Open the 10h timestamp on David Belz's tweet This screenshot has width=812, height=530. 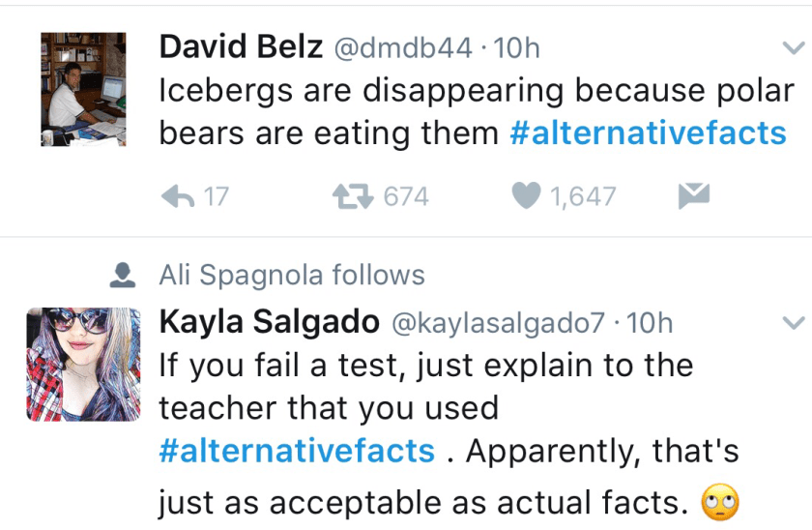coord(517,47)
